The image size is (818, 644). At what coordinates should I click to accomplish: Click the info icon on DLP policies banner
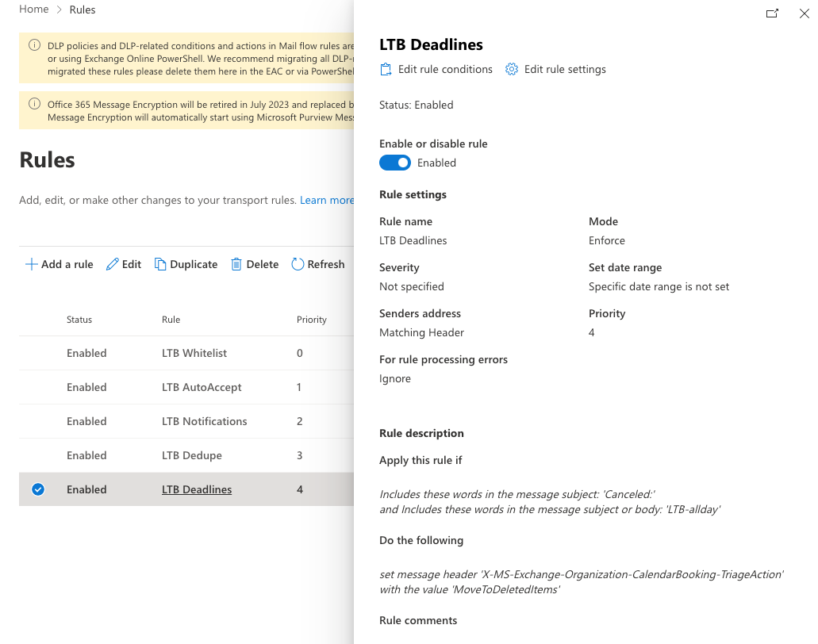(x=34, y=45)
